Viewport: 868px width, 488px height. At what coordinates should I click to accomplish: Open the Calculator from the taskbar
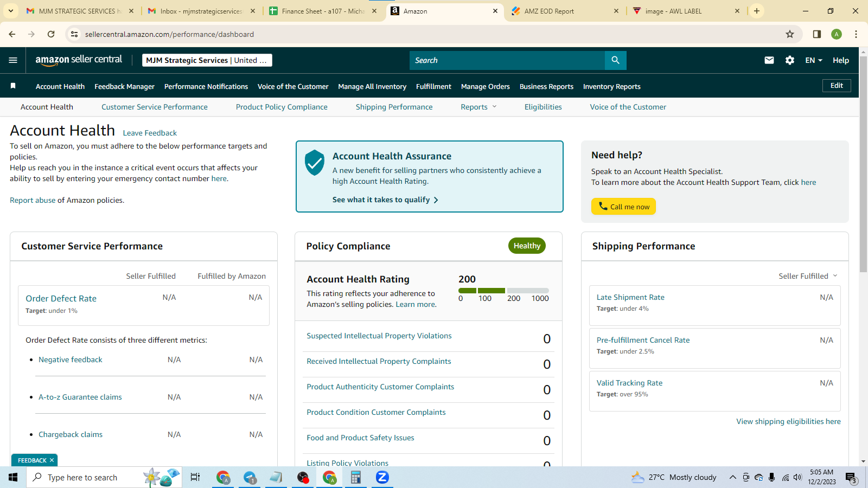pyautogui.click(x=356, y=477)
